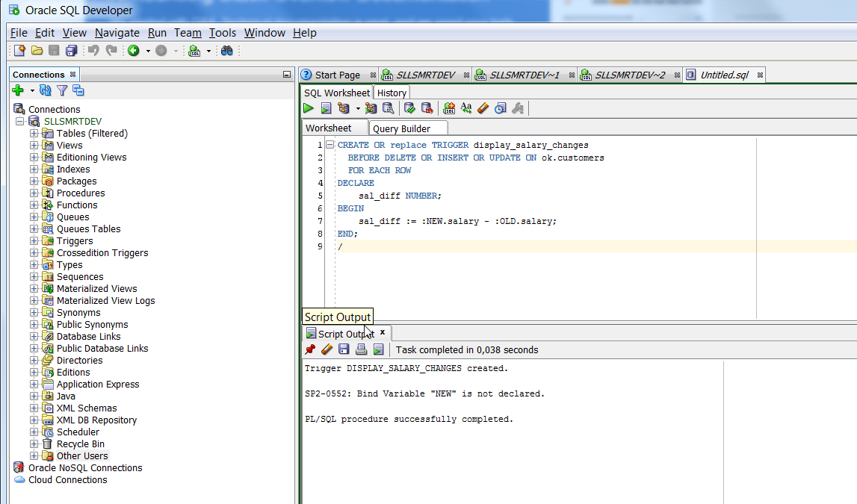Open Unshared SQL Worksheet icon

[x=449, y=109]
